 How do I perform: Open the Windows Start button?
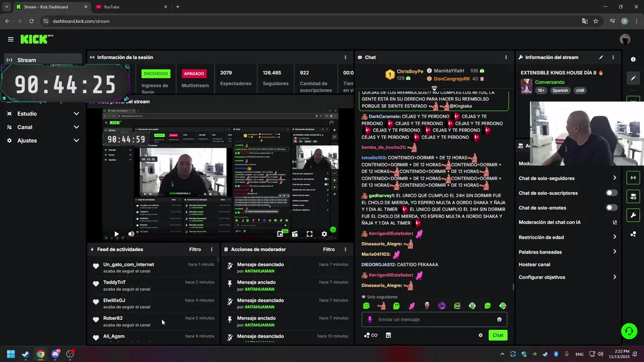(11, 354)
